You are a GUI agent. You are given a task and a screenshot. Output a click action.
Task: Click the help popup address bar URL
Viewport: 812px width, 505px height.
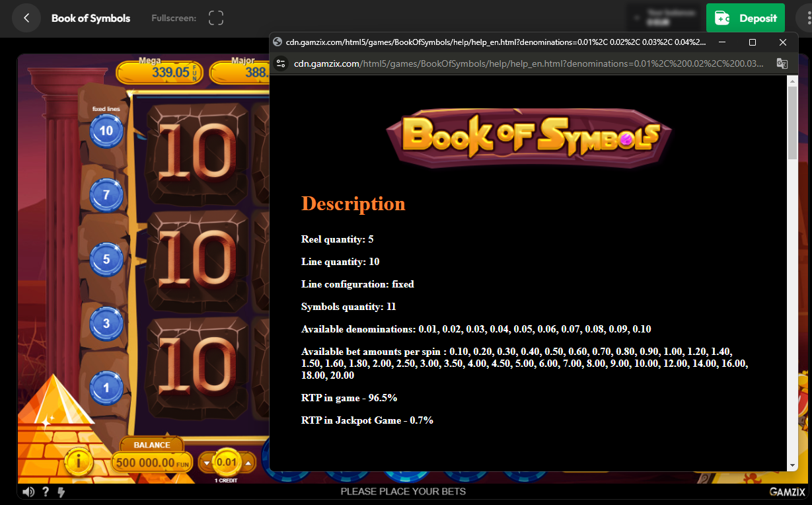pyautogui.click(x=529, y=63)
